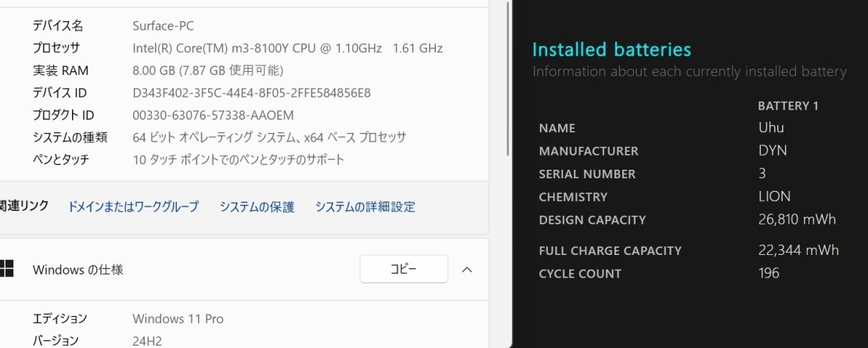Click the SERIAL NUMBER row label
868x348 pixels.
(587, 174)
